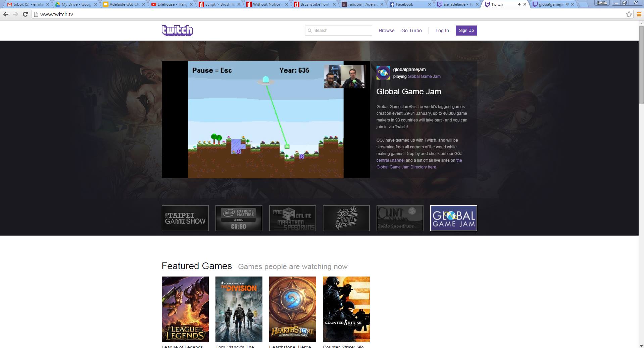Open the Hearthstone game cover
Image resolution: width=644 pixels, height=348 pixels.
tap(293, 309)
